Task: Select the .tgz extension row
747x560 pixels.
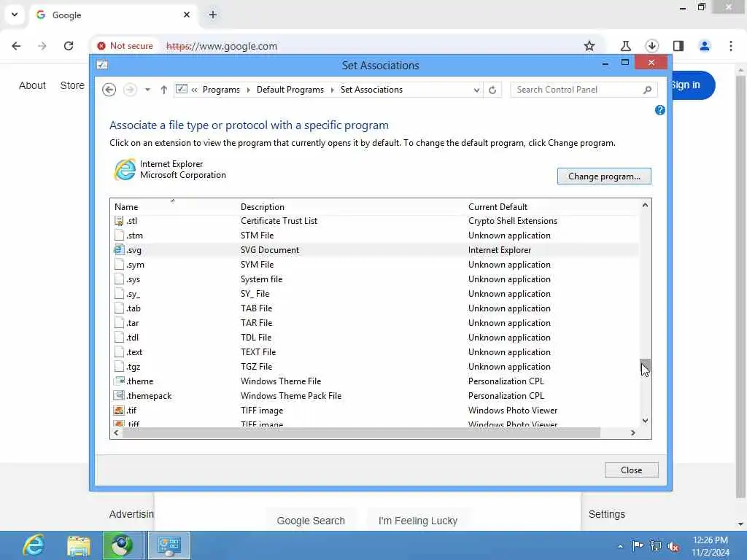Action: pyautogui.click(x=375, y=367)
